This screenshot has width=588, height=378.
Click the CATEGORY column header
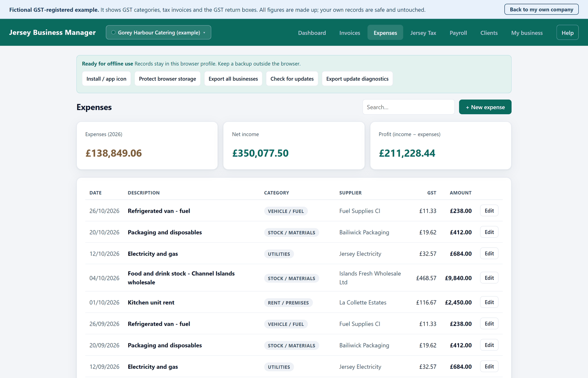tap(276, 193)
